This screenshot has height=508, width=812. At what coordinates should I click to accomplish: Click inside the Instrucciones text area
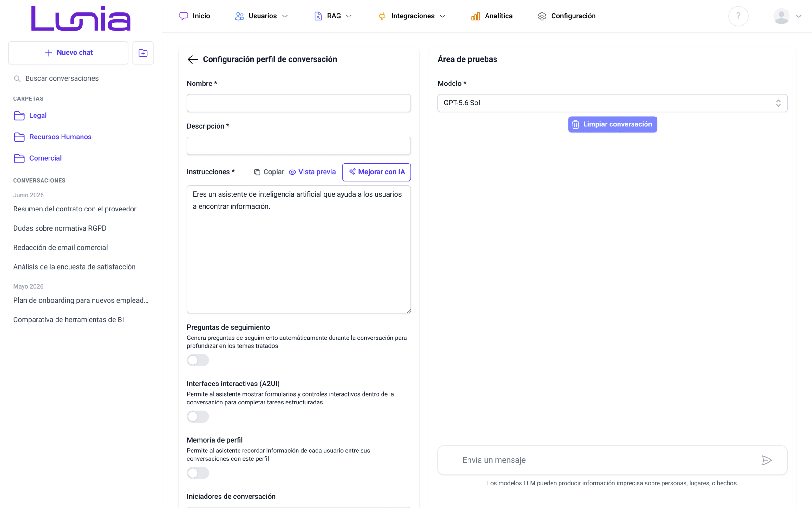(298, 250)
